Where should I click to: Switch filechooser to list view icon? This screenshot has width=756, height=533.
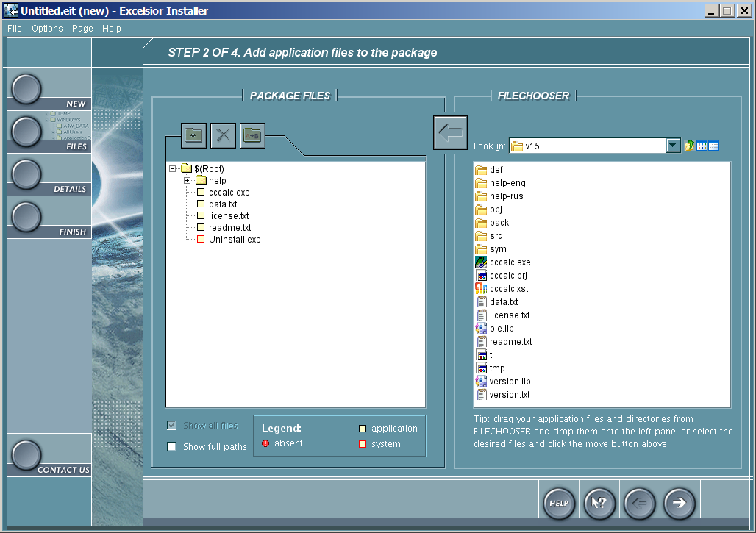(x=702, y=146)
